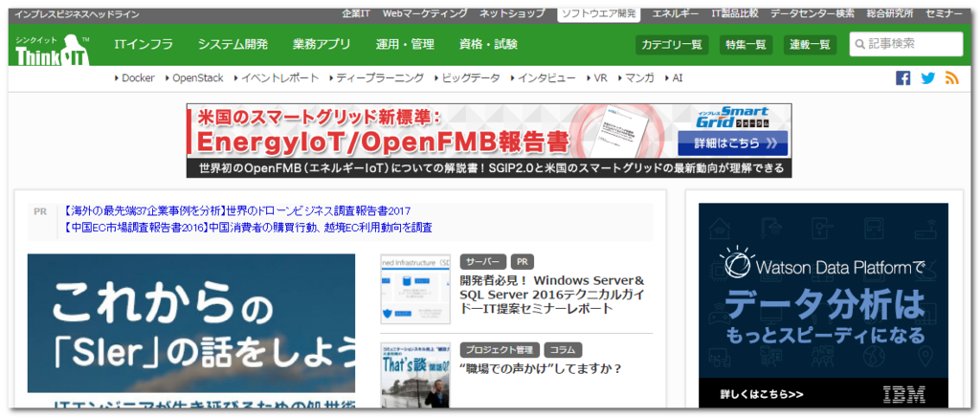The width and height of the screenshot is (980, 417).
Task: Open the 業務アプリ menu
Action: click(x=322, y=44)
